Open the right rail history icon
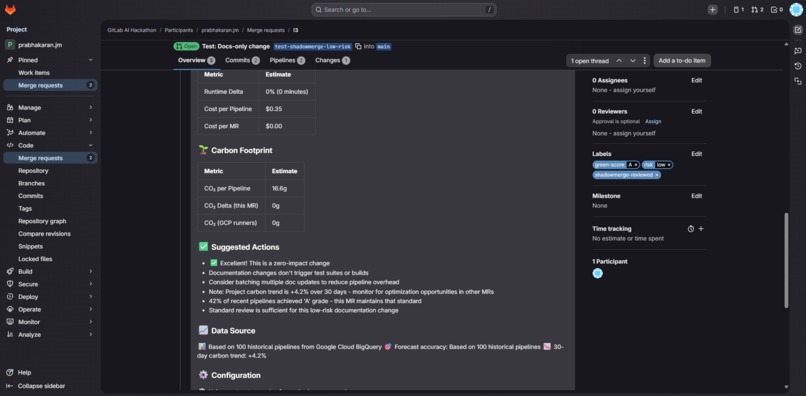This screenshot has height=396, width=806. coord(798,66)
